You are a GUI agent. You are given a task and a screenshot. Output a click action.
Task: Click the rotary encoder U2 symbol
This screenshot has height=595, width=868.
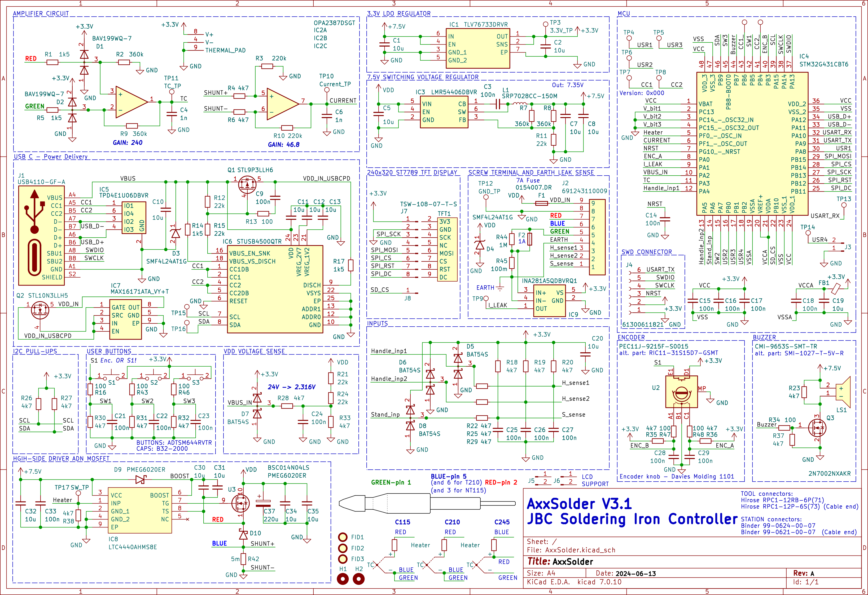coord(681,392)
